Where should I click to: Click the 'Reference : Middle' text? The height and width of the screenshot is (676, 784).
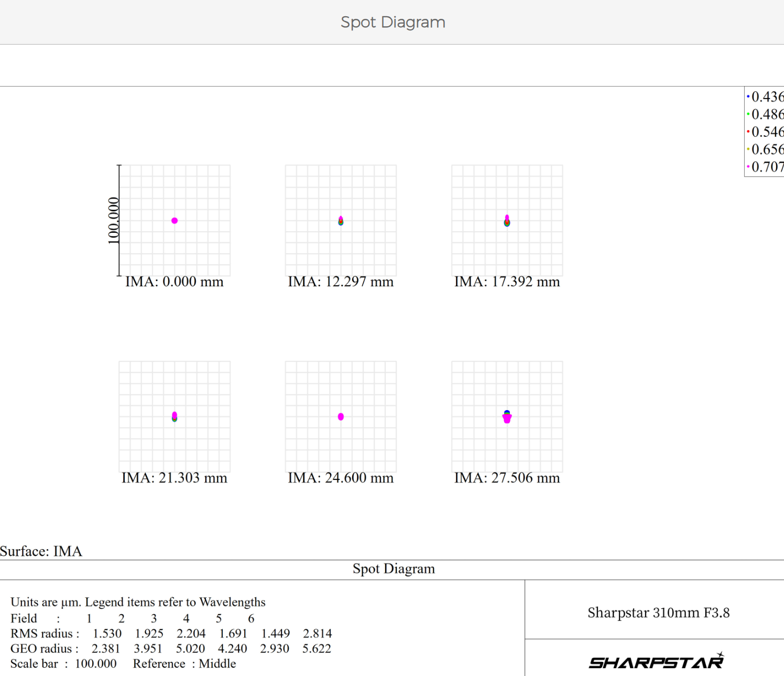click(184, 664)
